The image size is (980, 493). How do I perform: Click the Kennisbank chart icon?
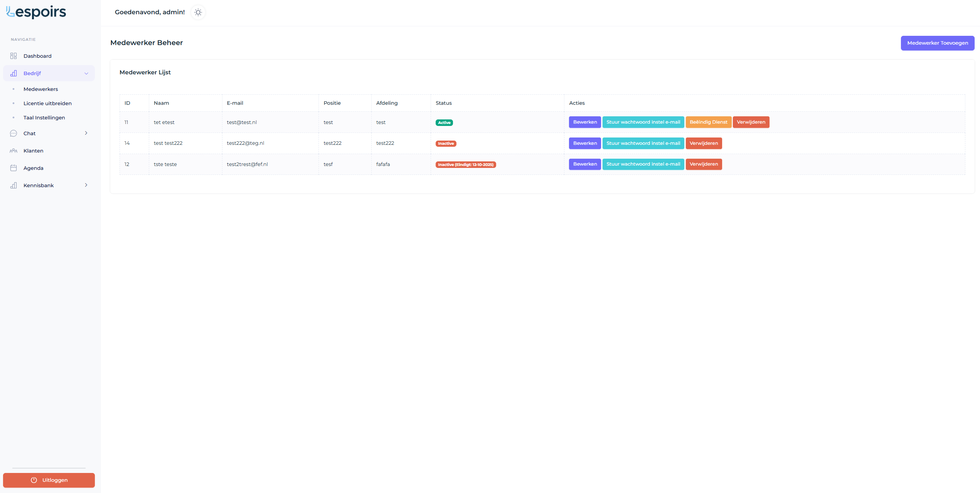click(13, 185)
